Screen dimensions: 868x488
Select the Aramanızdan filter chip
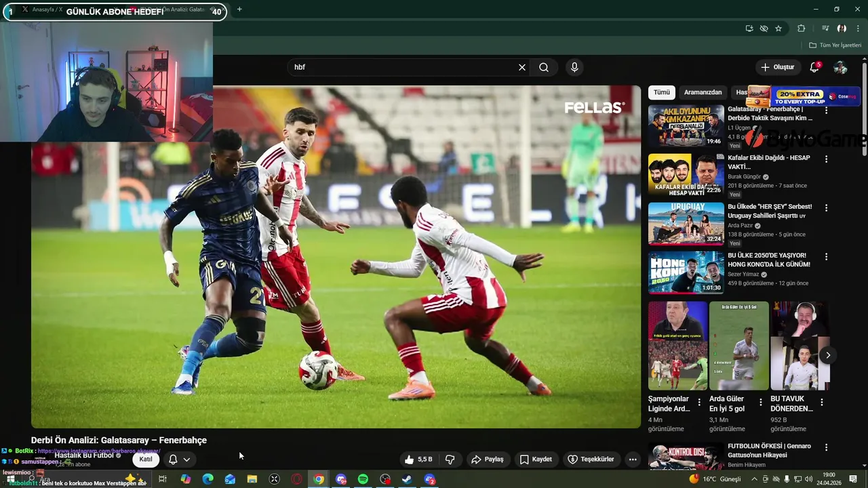coord(703,92)
